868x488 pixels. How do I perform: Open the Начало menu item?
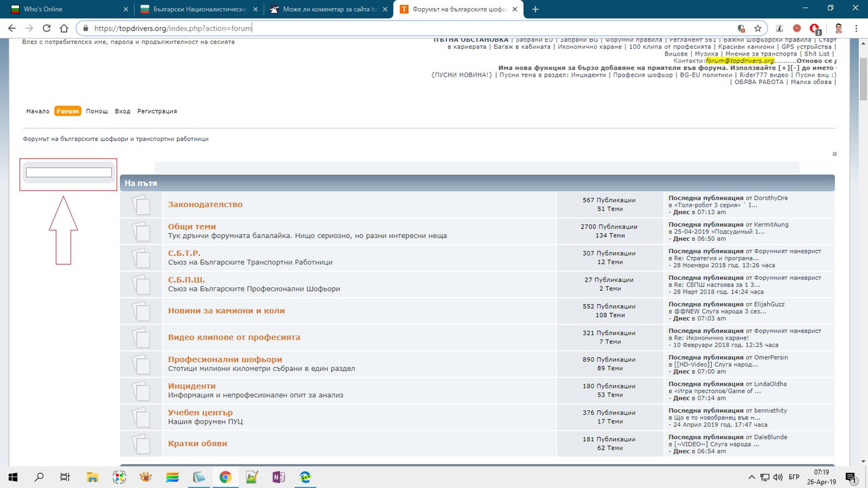click(38, 111)
